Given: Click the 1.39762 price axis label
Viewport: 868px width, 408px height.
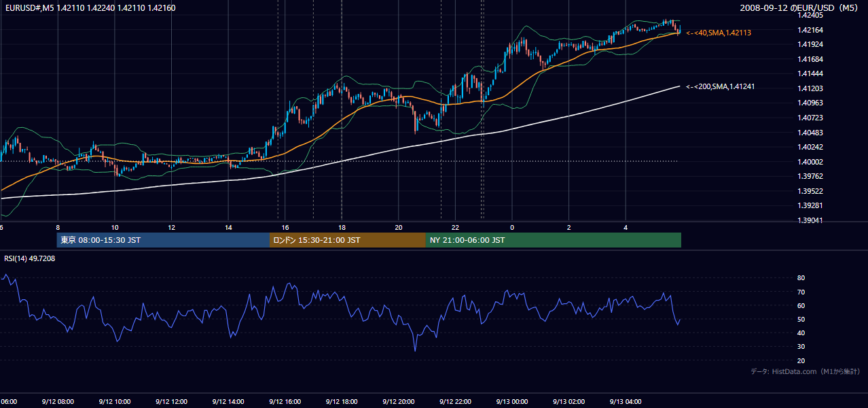Looking at the screenshot, I should pos(810,176).
